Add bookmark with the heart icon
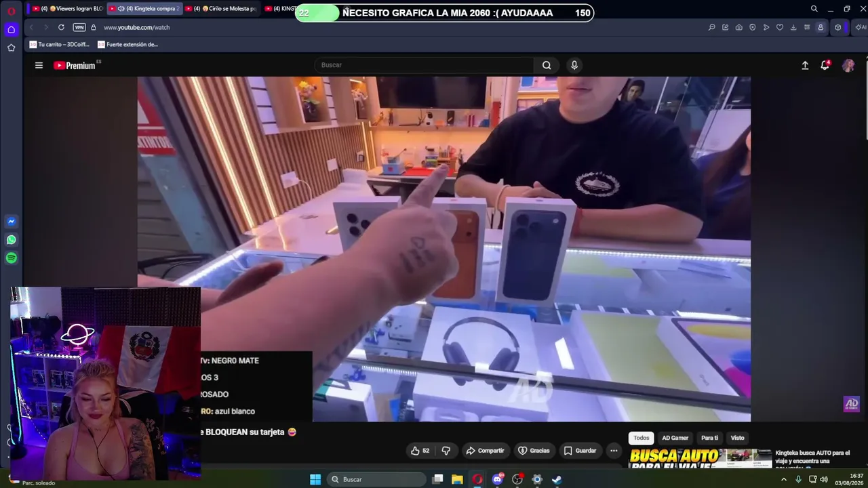The width and height of the screenshot is (868, 488). pyautogui.click(x=779, y=27)
